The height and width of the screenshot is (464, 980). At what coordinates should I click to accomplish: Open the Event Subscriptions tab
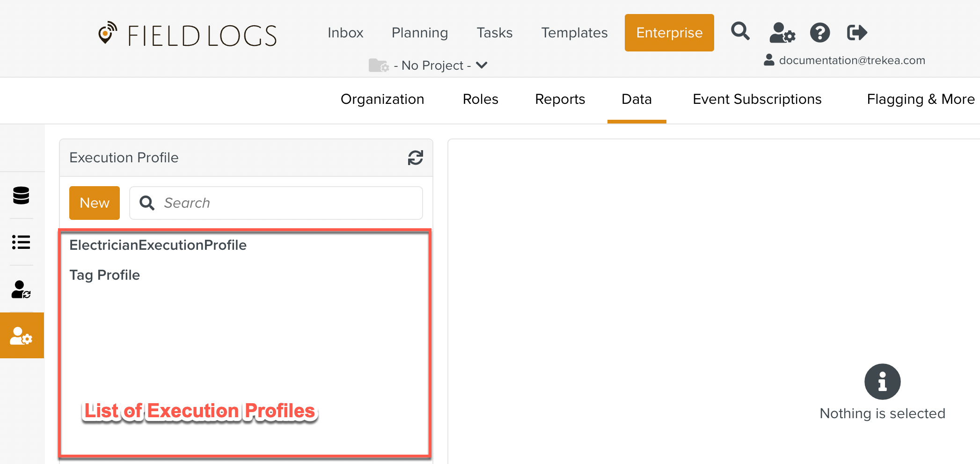(x=757, y=99)
